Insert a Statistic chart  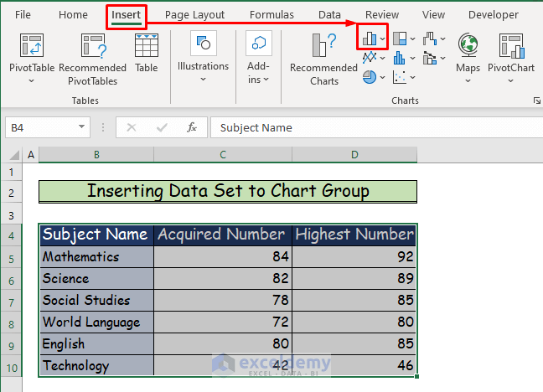click(400, 58)
